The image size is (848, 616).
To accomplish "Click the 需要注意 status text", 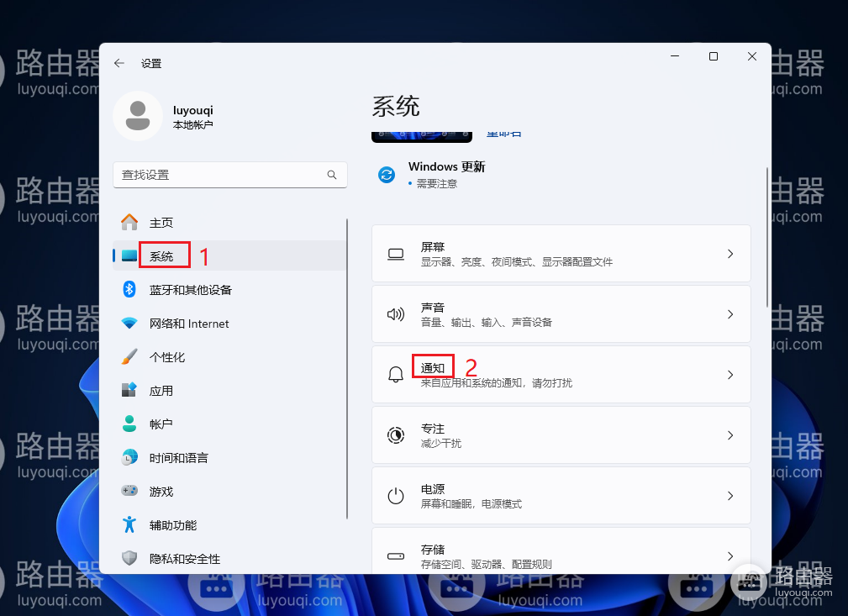I will [437, 184].
